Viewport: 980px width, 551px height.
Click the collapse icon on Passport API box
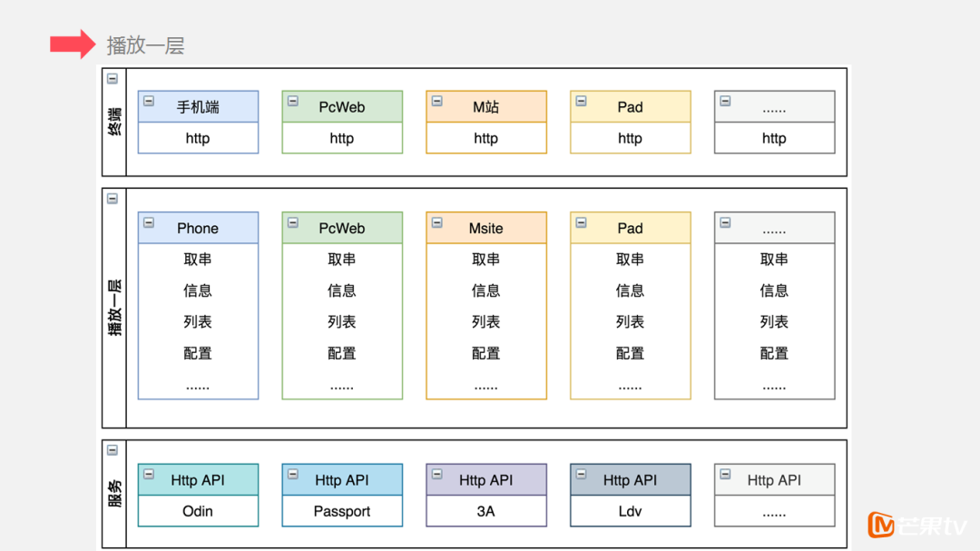(292, 475)
